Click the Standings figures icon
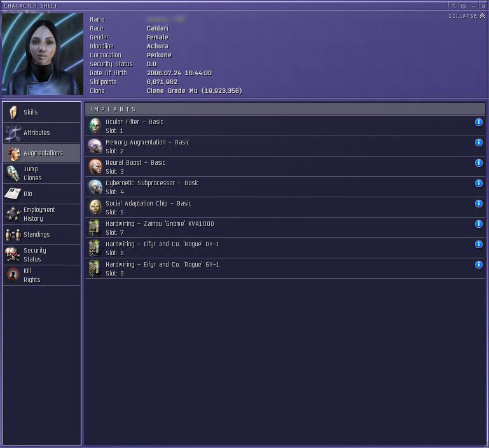Image resolution: width=489 pixels, height=448 pixels. (13, 234)
